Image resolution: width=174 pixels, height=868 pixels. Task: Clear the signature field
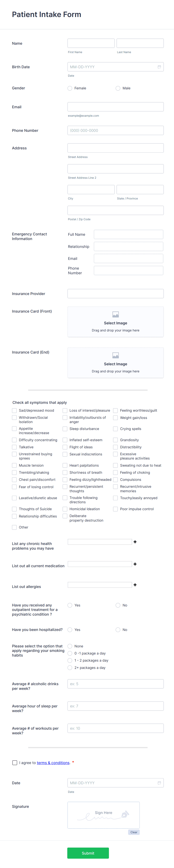(x=134, y=832)
